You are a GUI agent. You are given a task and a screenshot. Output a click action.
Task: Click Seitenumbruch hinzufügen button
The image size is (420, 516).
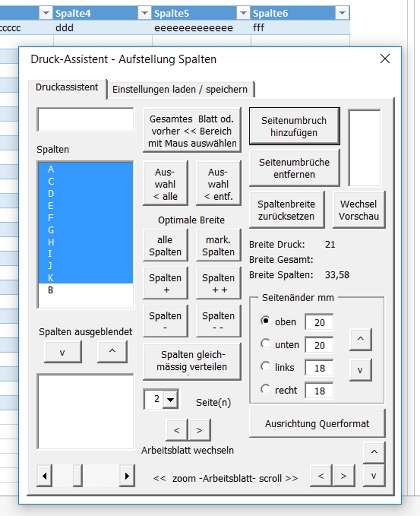pos(294,127)
